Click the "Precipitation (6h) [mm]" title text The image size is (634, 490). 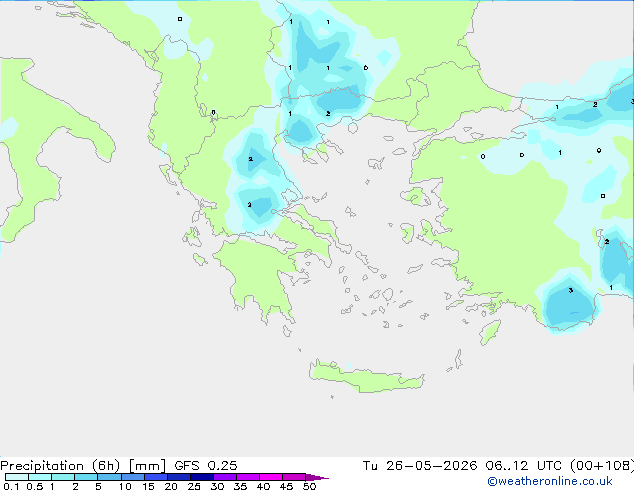pyautogui.click(x=83, y=466)
